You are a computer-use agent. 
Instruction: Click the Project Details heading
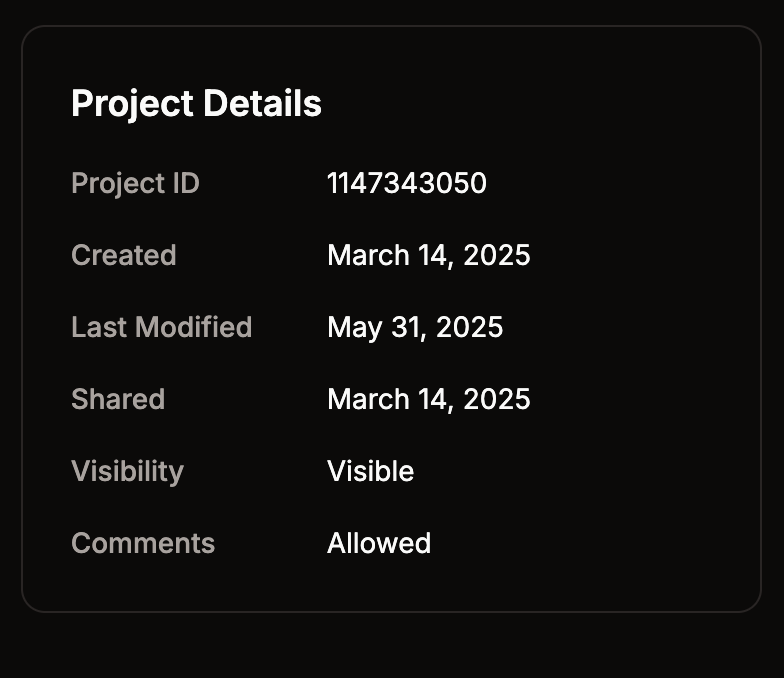coord(196,104)
